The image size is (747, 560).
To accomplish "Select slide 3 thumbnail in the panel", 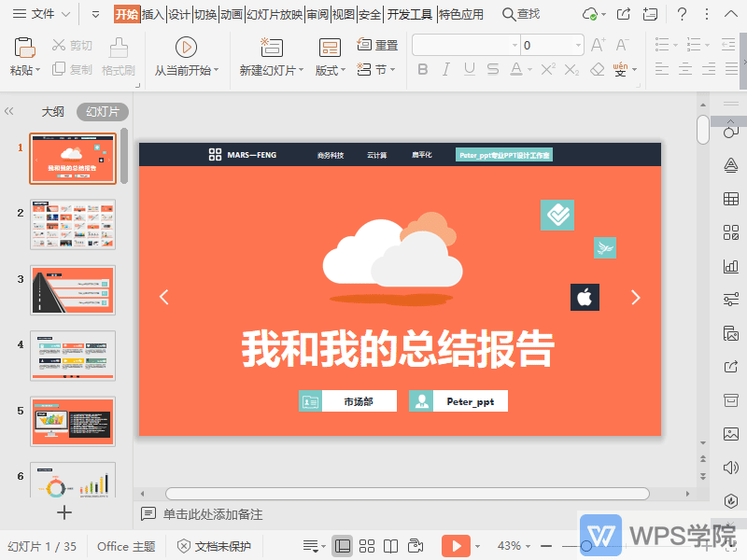I will pyautogui.click(x=73, y=290).
